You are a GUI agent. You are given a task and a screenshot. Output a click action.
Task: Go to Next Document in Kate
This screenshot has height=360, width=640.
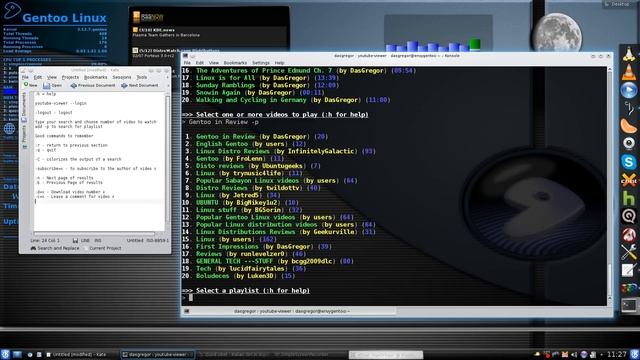coord(140,85)
